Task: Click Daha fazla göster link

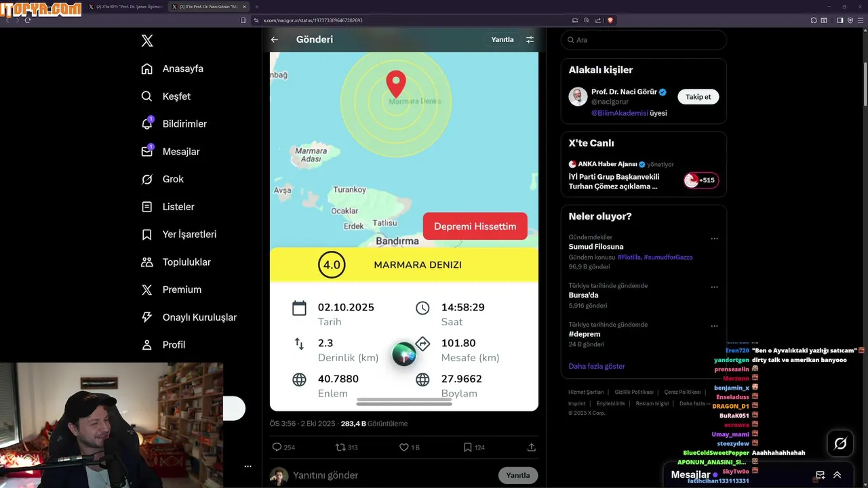Action: pos(597,366)
